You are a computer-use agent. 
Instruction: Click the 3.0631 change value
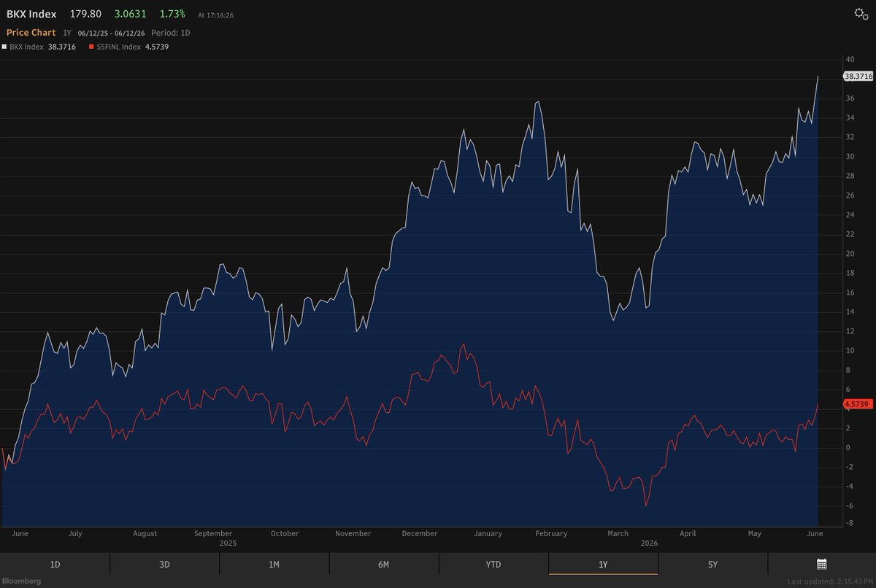[x=131, y=14]
